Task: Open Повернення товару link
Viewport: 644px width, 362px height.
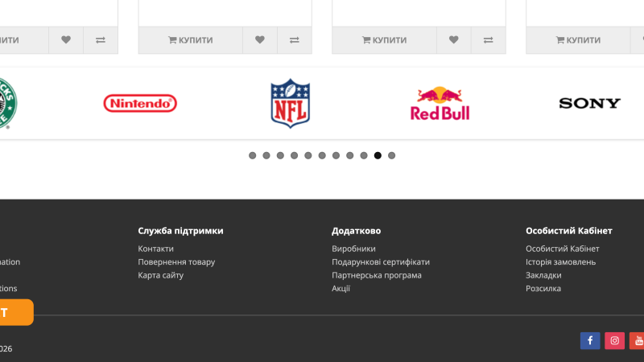Action: [176, 262]
